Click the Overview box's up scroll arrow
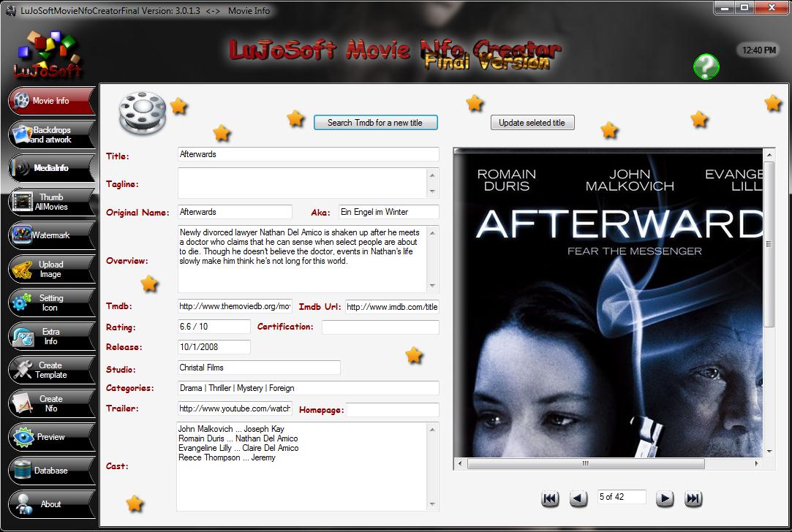The width and height of the screenshot is (792, 532). (x=432, y=232)
